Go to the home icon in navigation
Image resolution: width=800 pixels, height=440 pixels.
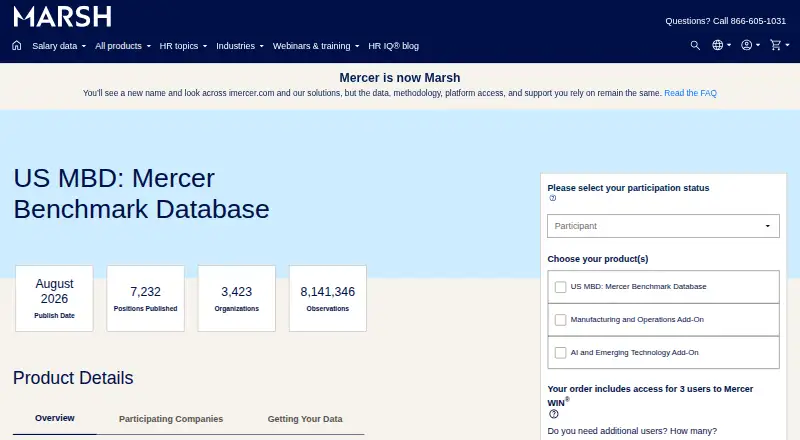coord(17,45)
